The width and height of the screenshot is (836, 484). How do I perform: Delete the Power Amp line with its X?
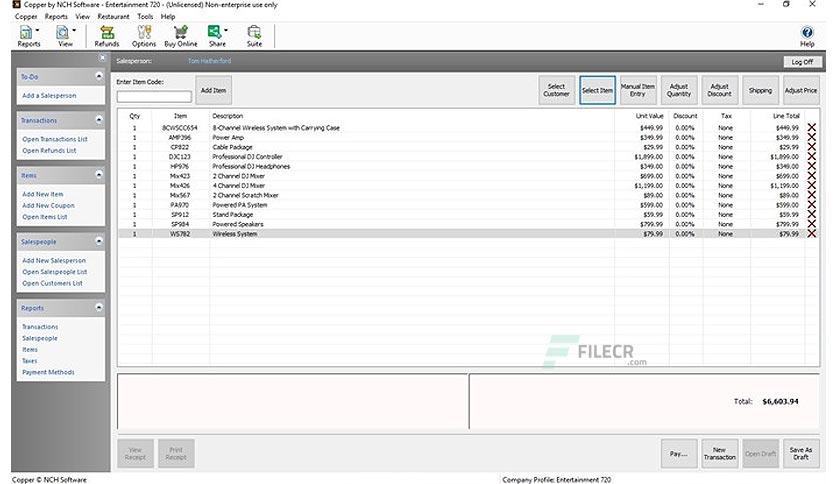[x=811, y=138]
